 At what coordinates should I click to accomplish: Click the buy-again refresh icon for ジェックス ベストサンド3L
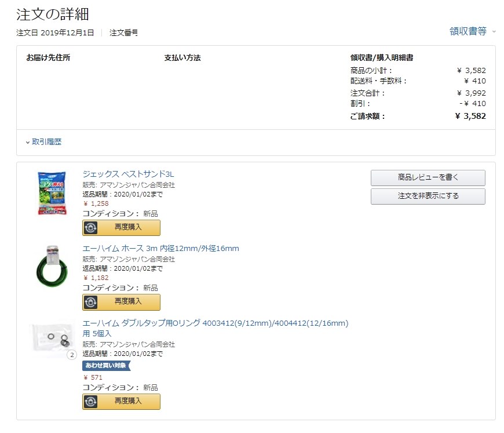coord(92,228)
